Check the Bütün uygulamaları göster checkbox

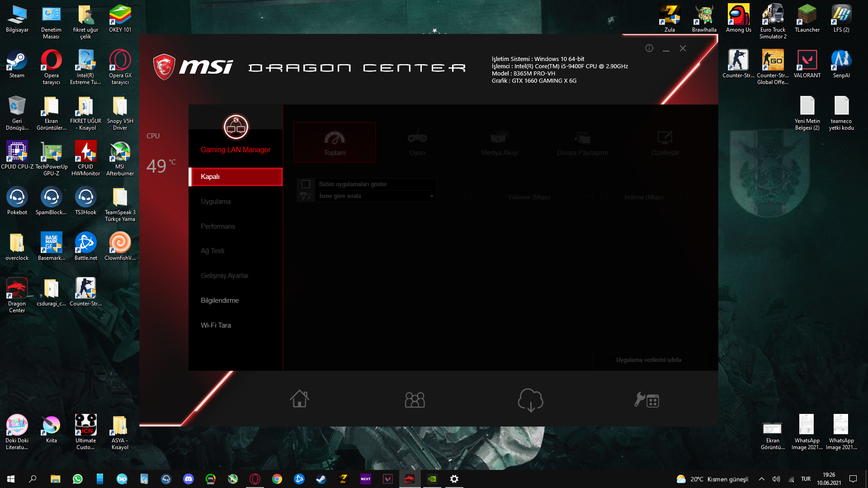click(x=306, y=184)
